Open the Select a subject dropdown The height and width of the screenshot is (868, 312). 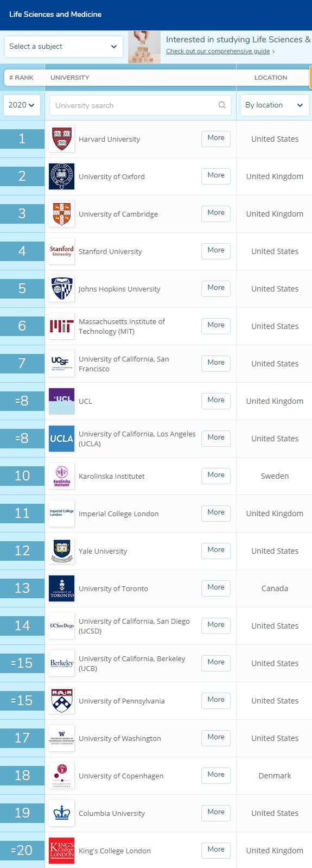click(63, 47)
